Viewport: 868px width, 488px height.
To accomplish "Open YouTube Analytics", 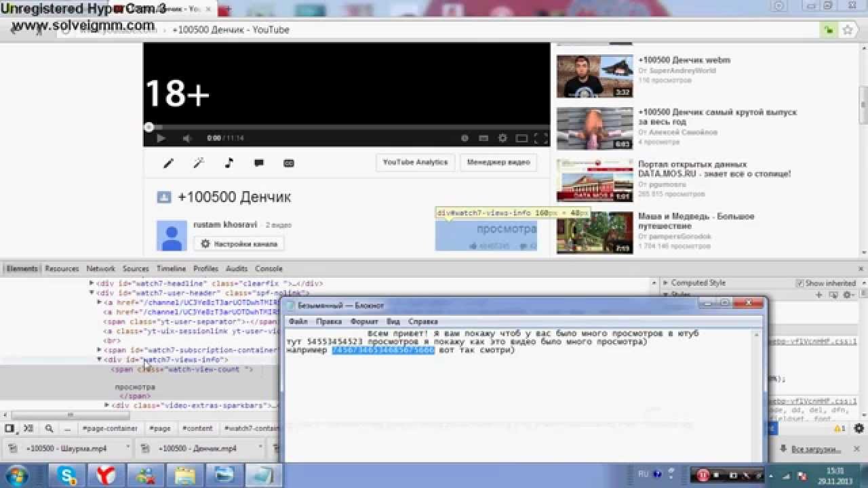I will tap(415, 163).
